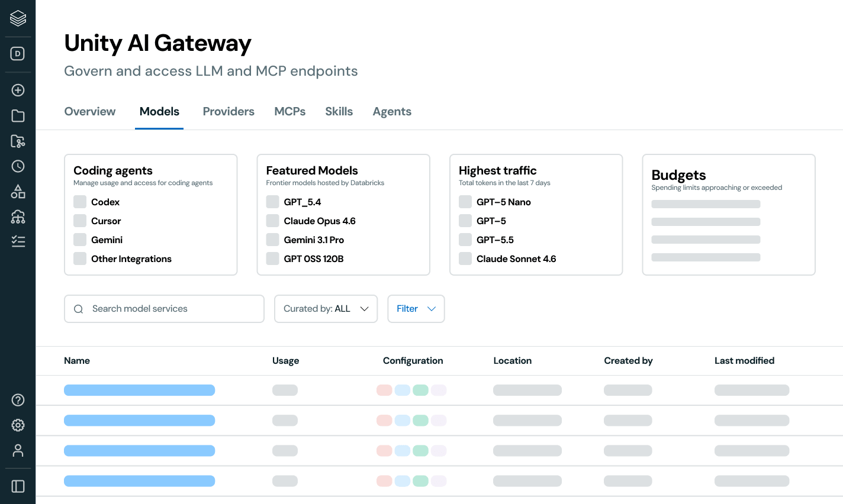The image size is (843, 504).
Task: Click the Highest traffic card heading
Action: point(497,170)
